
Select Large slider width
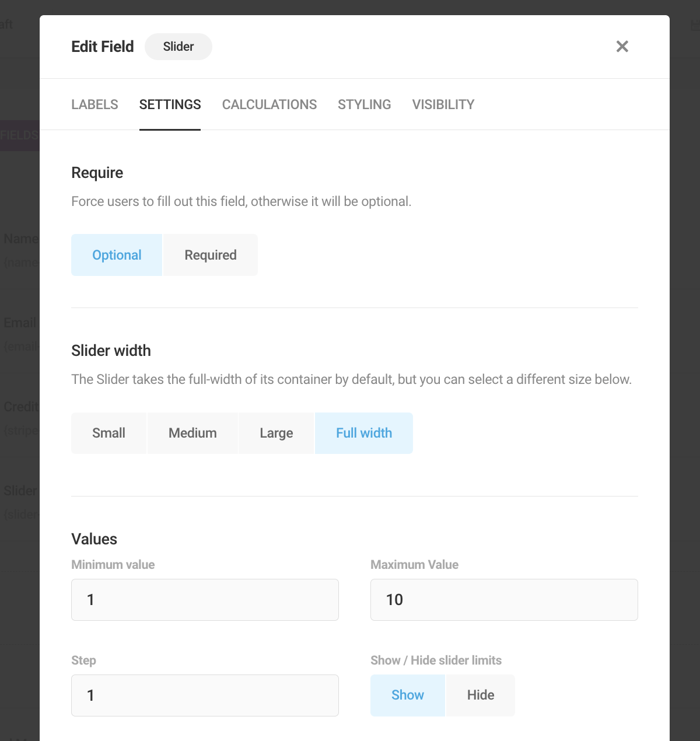(x=276, y=433)
